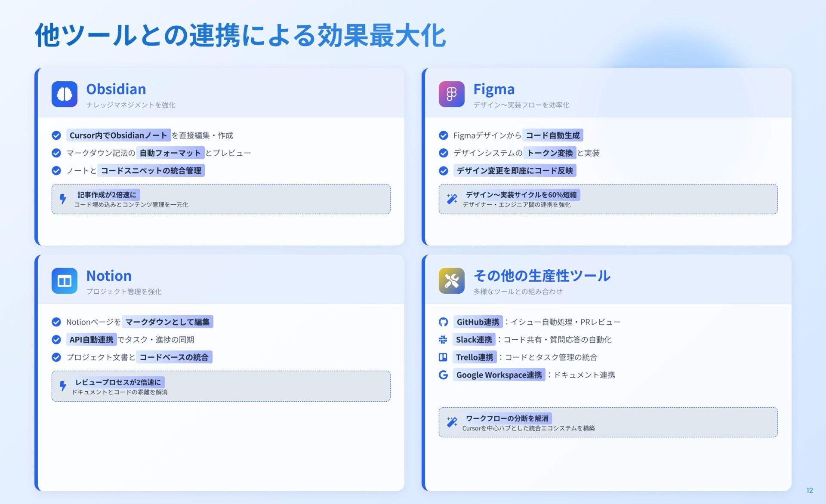Screen dimensions: 826x504
Task: Click check icon beside Cursor内でObsidianノート
Action: (x=56, y=135)
